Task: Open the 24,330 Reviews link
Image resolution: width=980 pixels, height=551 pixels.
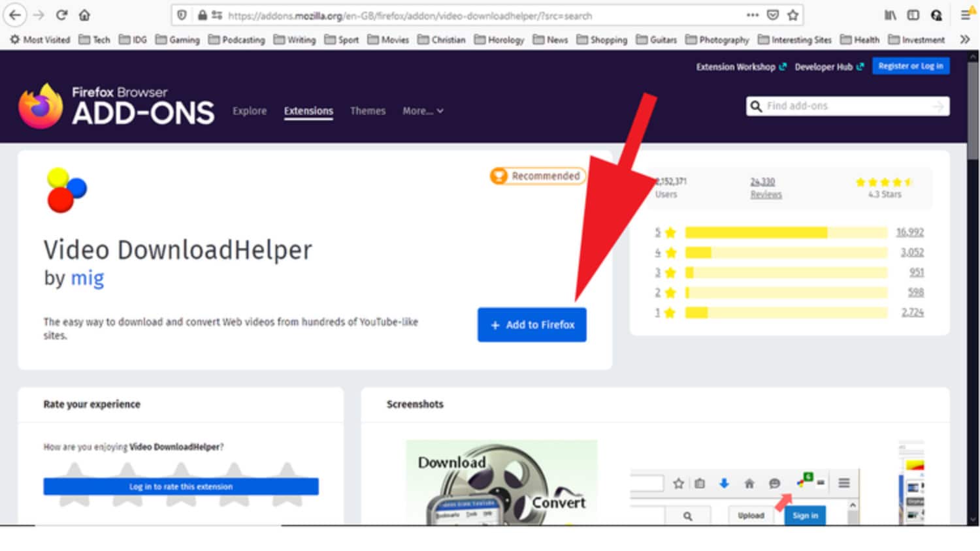Action: coord(766,188)
